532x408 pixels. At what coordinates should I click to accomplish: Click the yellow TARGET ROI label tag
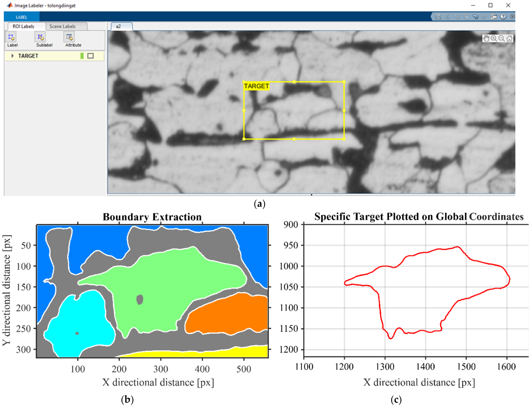point(256,86)
